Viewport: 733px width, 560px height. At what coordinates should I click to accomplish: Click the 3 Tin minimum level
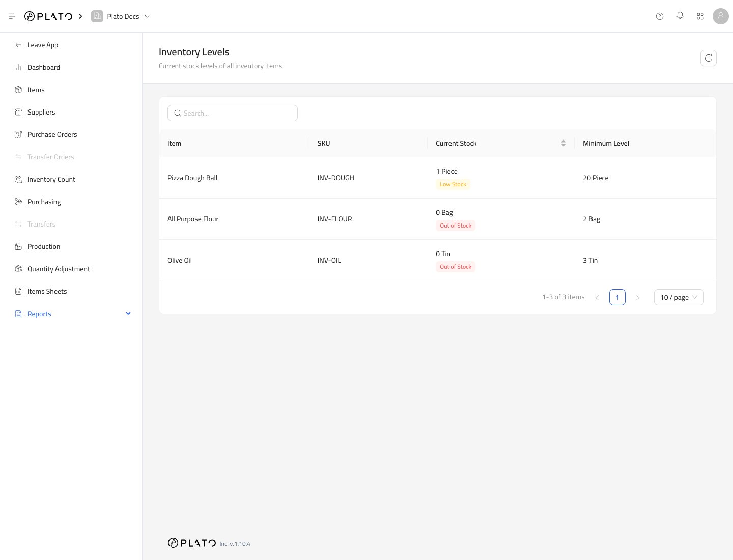coord(590,260)
